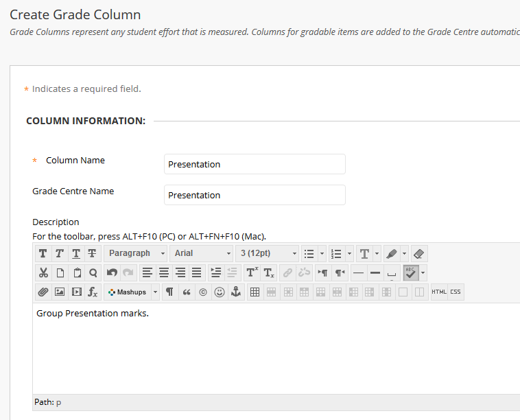This screenshot has width=520, height=420.
Task: Insert a thick horizontal rule
Action: click(x=375, y=273)
